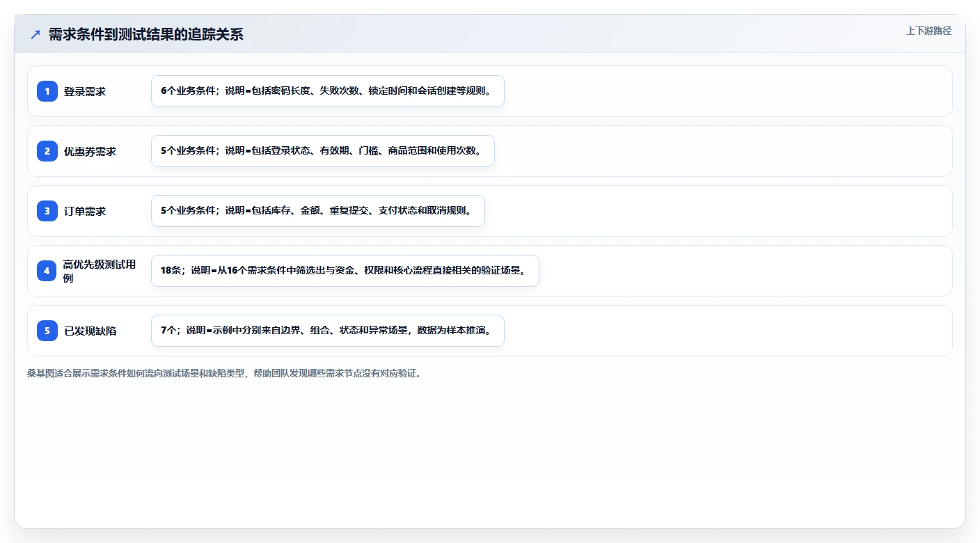Select the number 4 badge for 高优先级测试用例
The height and width of the screenshot is (543, 980).
click(x=47, y=270)
